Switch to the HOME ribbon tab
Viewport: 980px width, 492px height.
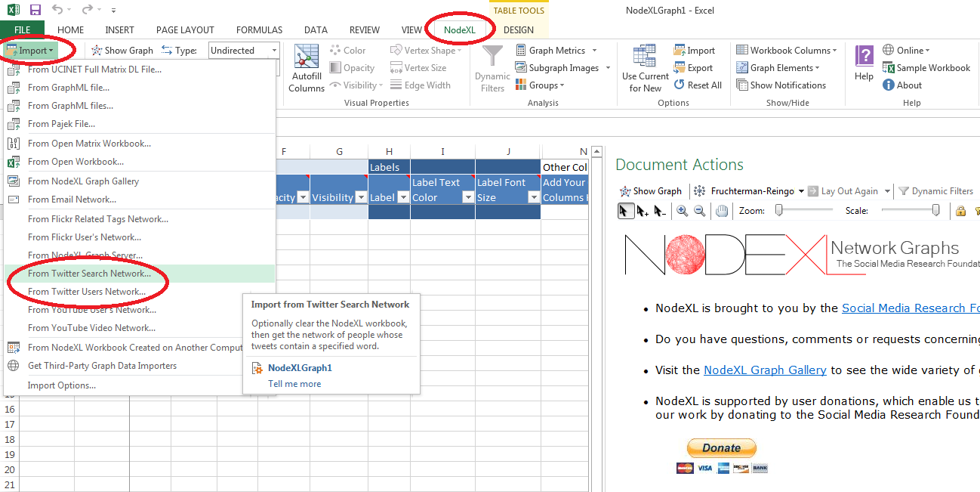pos(71,30)
